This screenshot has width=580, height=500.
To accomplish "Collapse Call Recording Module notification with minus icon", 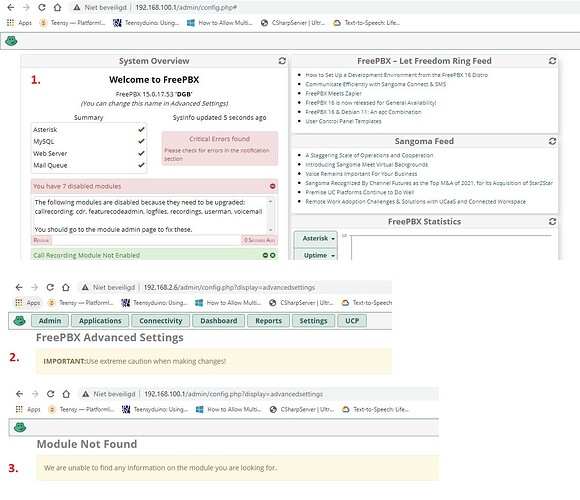I will tap(265, 255).
